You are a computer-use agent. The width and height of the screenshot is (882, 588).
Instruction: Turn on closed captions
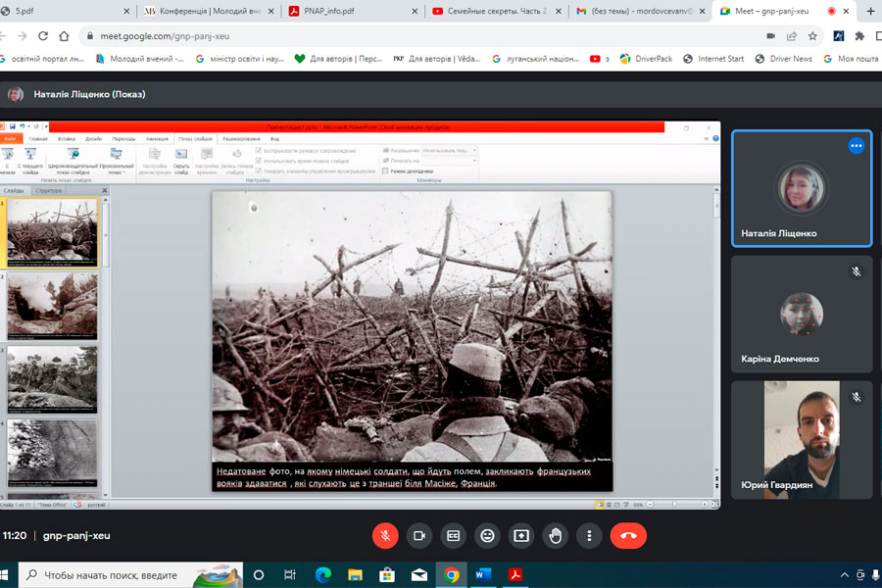453,536
